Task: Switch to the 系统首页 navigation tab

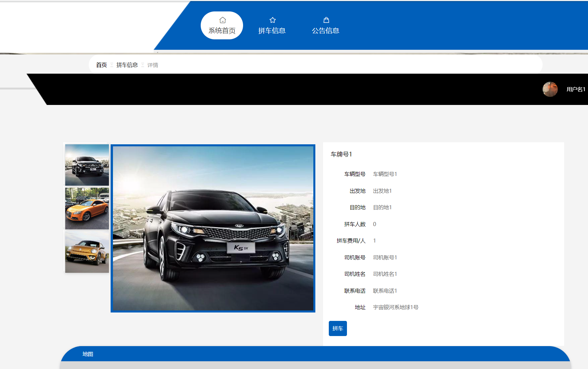Action: point(222,30)
